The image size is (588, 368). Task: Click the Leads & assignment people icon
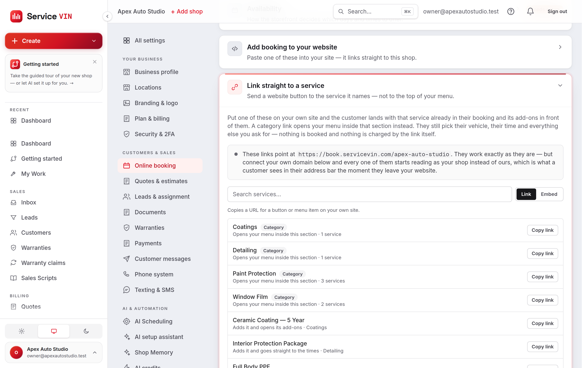pos(127,197)
